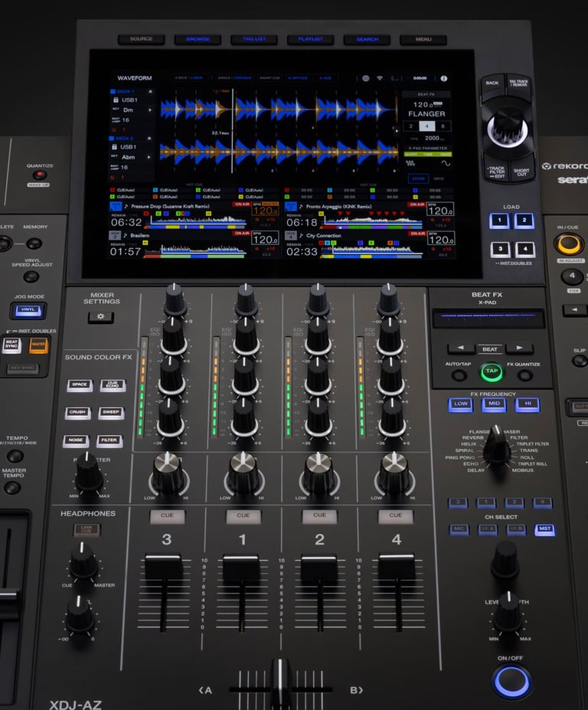Toggle the VINYL jog mode button

(x=28, y=311)
